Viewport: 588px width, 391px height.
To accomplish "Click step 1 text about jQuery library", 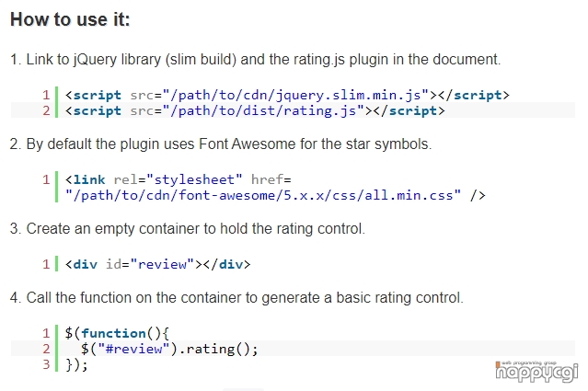I will click(x=256, y=59).
